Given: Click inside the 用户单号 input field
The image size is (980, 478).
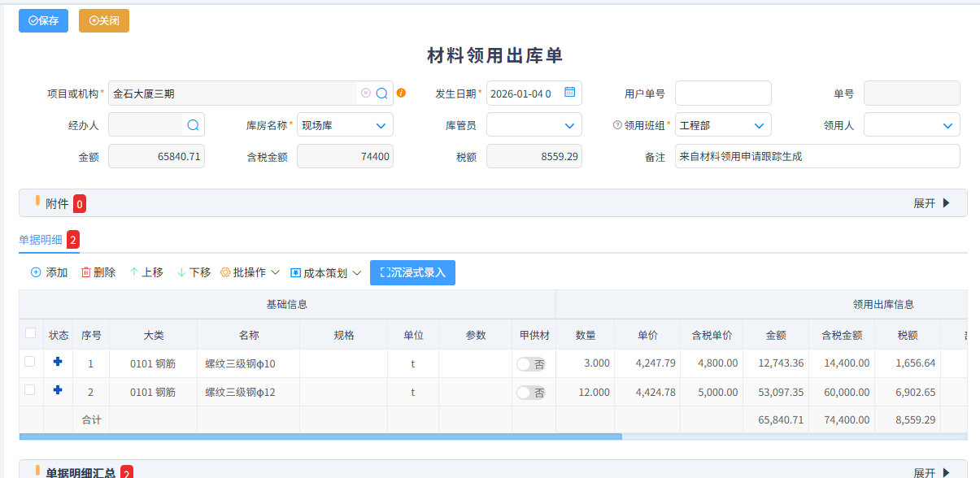Looking at the screenshot, I should pyautogui.click(x=722, y=93).
